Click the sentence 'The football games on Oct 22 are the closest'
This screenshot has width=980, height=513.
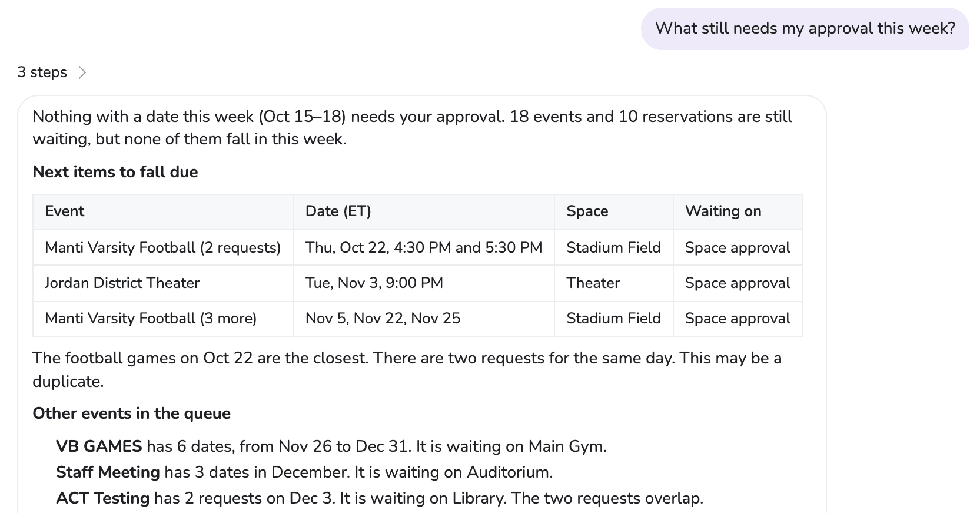(200, 358)
